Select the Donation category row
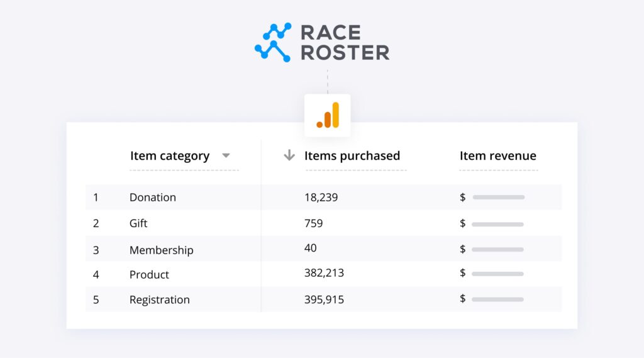644x358 pixels. 153,198
